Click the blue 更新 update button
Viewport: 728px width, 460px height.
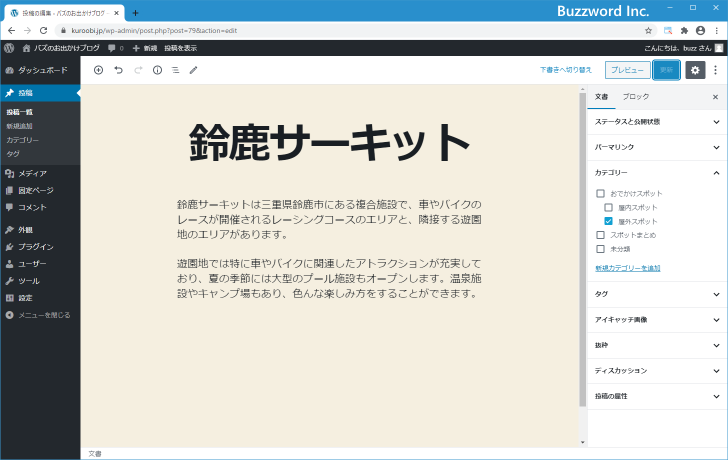666,70
